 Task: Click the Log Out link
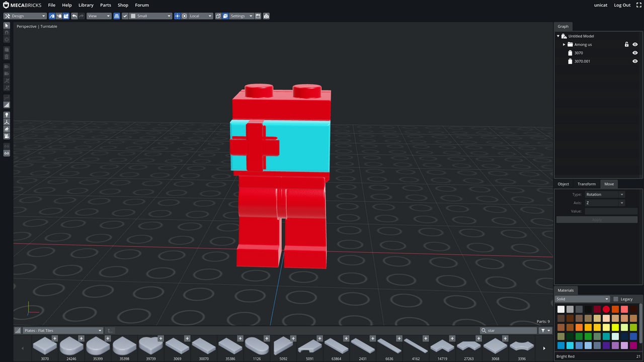click(622, 5)
